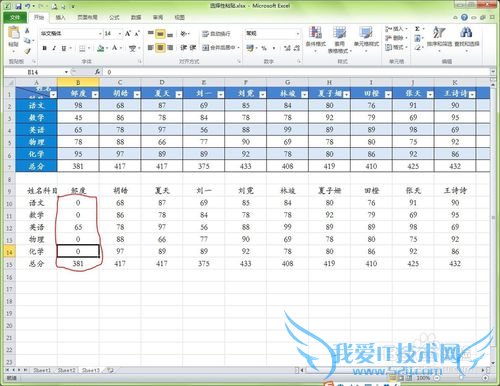Click the fill color bucket icon
This screenshot has width=500, height=386.
click(100, 48)
